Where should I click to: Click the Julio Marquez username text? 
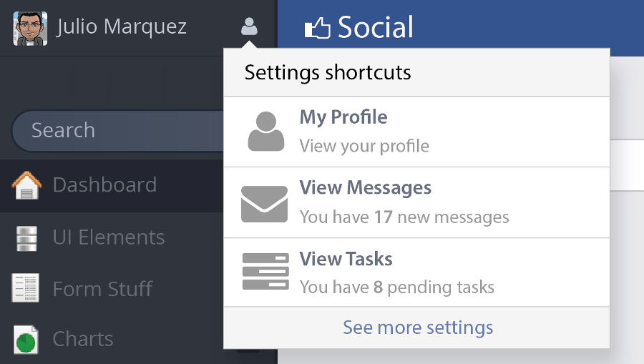tap(122, 27)
